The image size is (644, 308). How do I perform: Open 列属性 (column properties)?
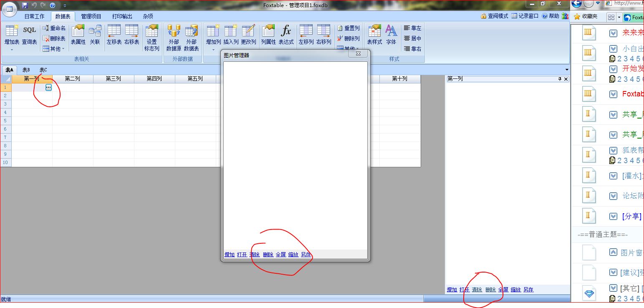coord(268,35)
